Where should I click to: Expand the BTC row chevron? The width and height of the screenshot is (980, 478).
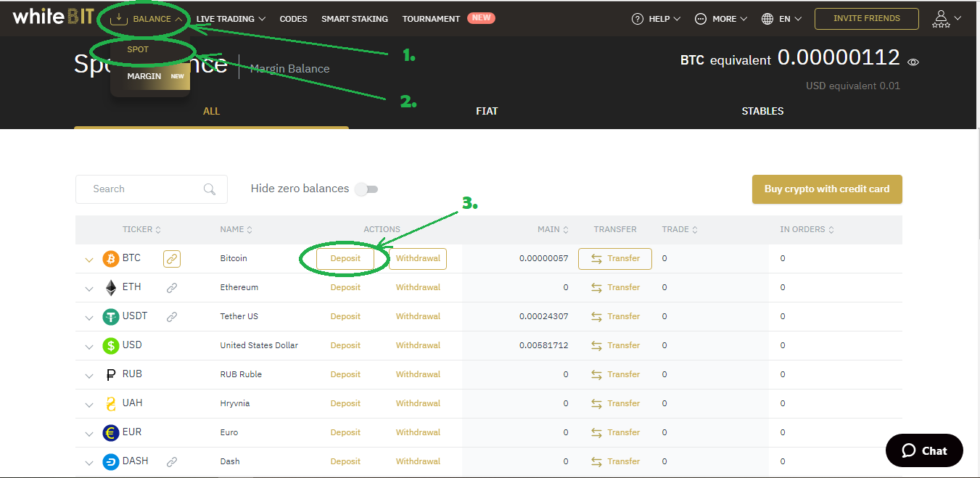click(x=89, y=260)
